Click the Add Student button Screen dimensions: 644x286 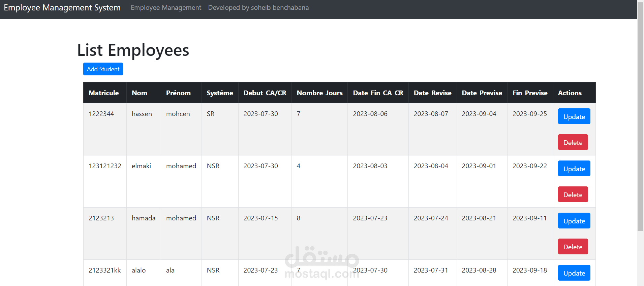tap(103, 69)
